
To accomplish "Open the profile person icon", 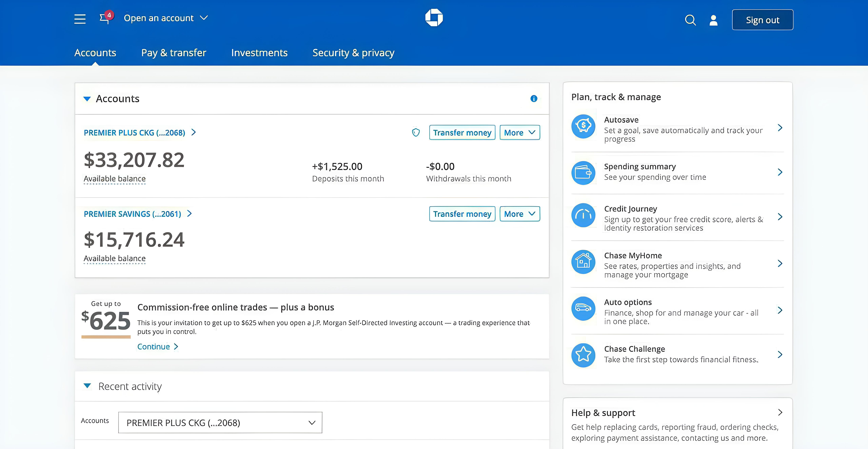I will [713, 20].
